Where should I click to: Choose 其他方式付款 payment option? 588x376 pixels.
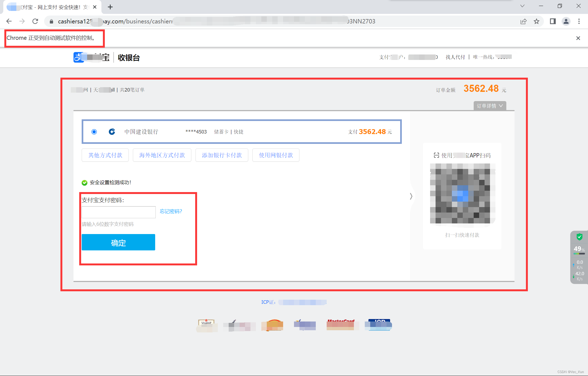coord(105,155)
